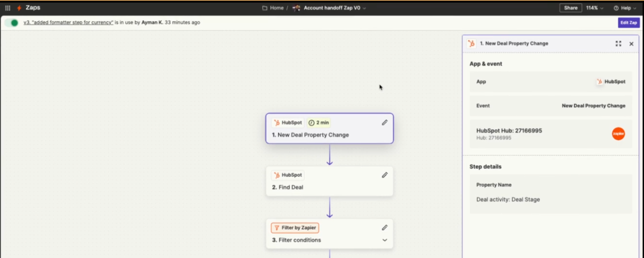Select step 3 Filter conditions card
The width and height of the screenshot is (644, 258).
329,233
